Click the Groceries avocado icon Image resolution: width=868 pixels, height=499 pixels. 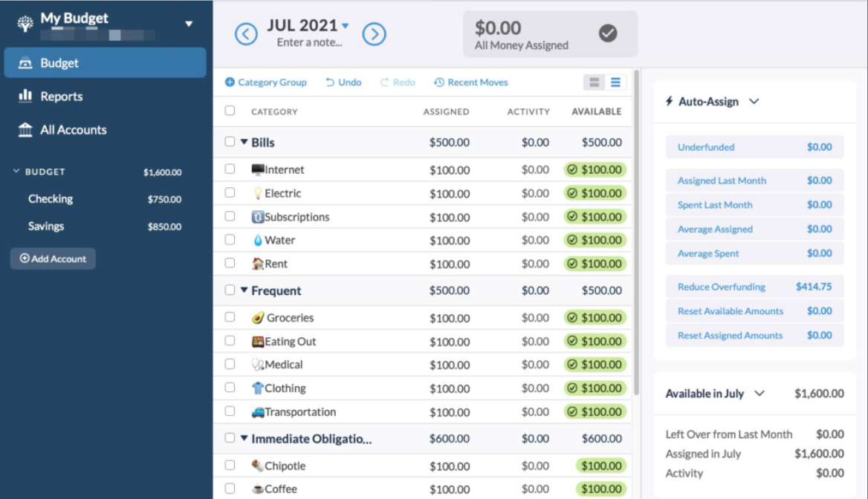[258, 318]
